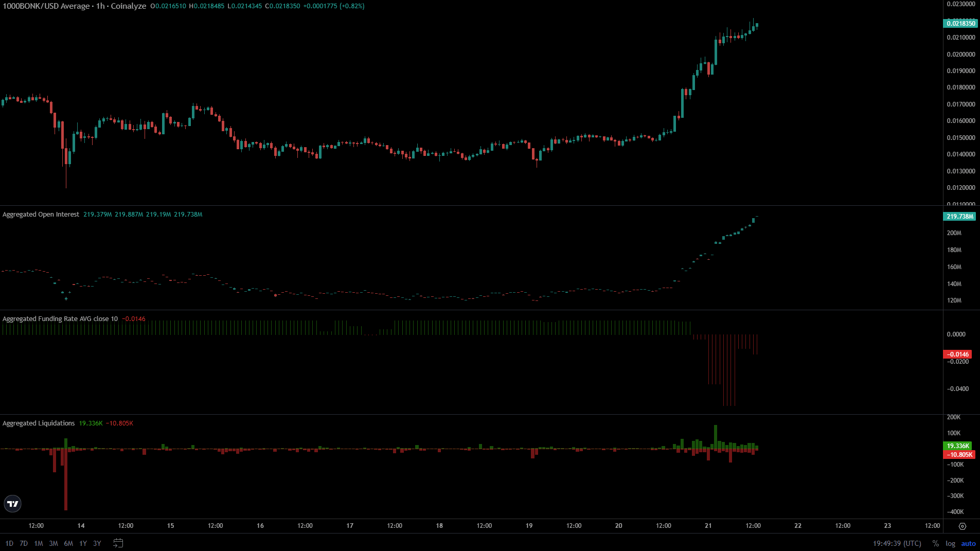
Task: Select the 7D time range
Action: (x=24, y=543)
